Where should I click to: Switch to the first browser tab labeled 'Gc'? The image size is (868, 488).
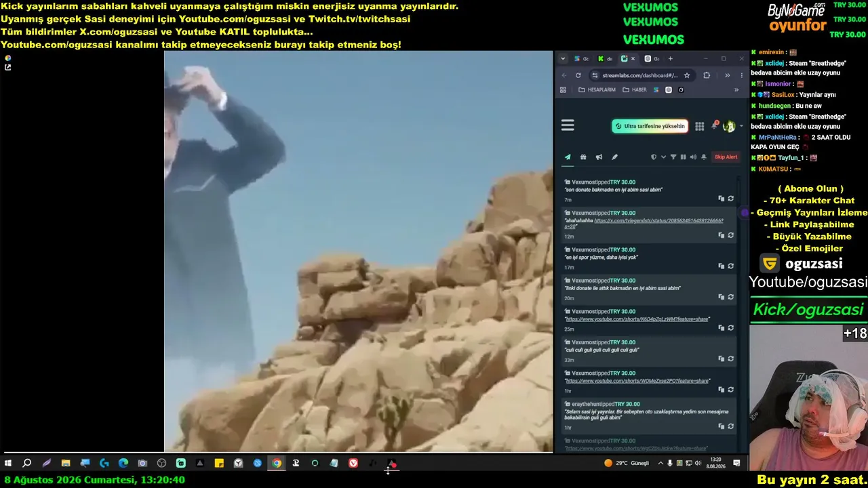coord(580,59)
